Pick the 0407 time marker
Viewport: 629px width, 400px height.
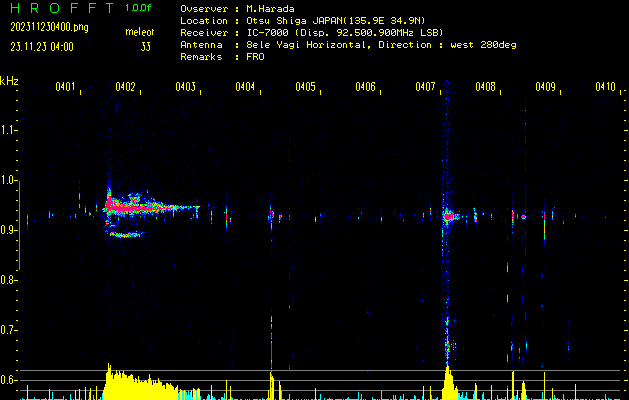425,88
